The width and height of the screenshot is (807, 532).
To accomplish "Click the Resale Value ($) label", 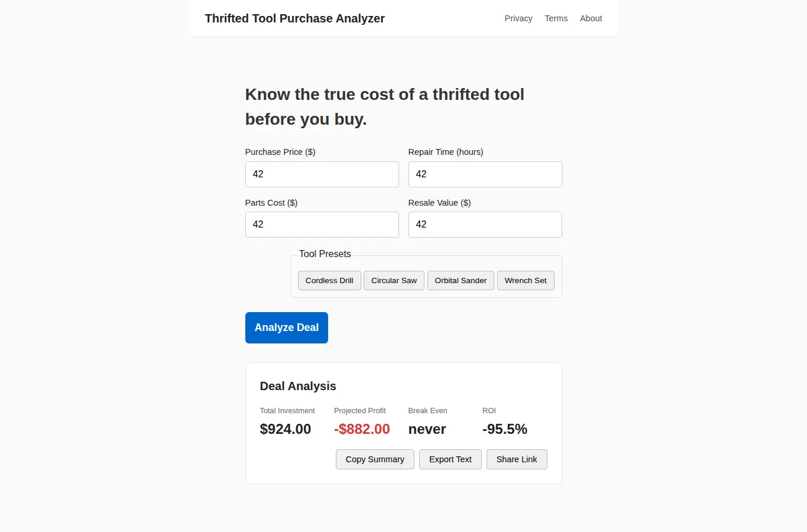I will click(x=439, y=203).
